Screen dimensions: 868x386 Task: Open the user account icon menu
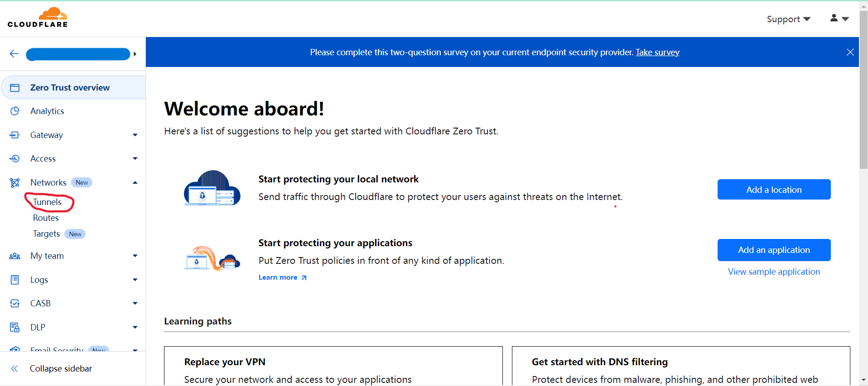[839, 19]
